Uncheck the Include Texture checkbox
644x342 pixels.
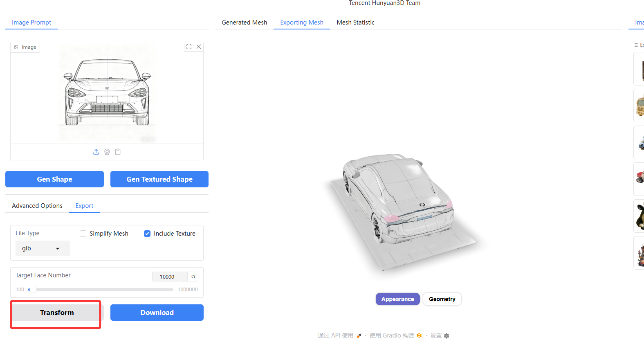pos(147,234)
